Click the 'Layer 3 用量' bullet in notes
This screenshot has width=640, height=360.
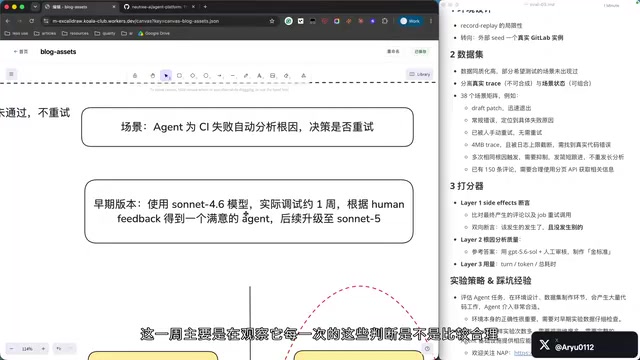pos(508,264)
